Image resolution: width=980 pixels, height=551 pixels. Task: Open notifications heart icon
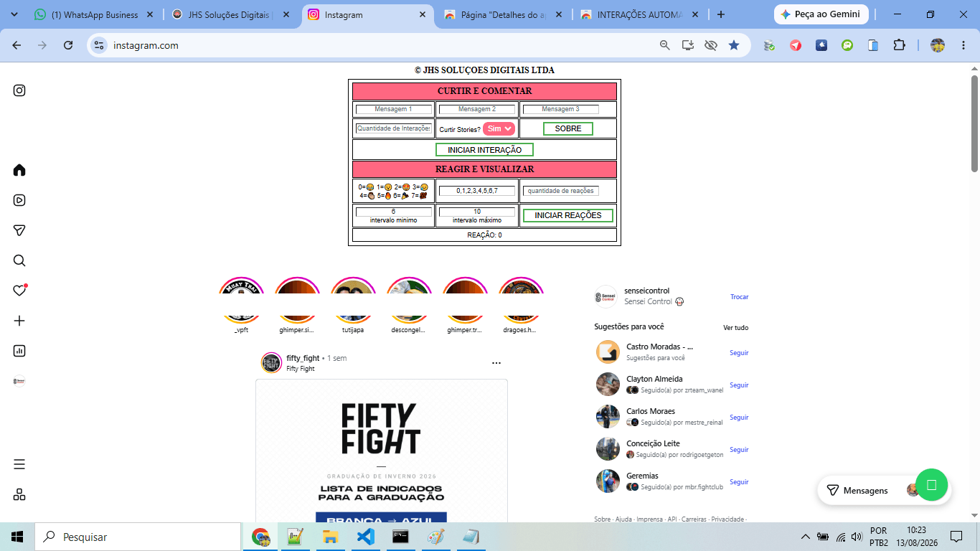19,291
